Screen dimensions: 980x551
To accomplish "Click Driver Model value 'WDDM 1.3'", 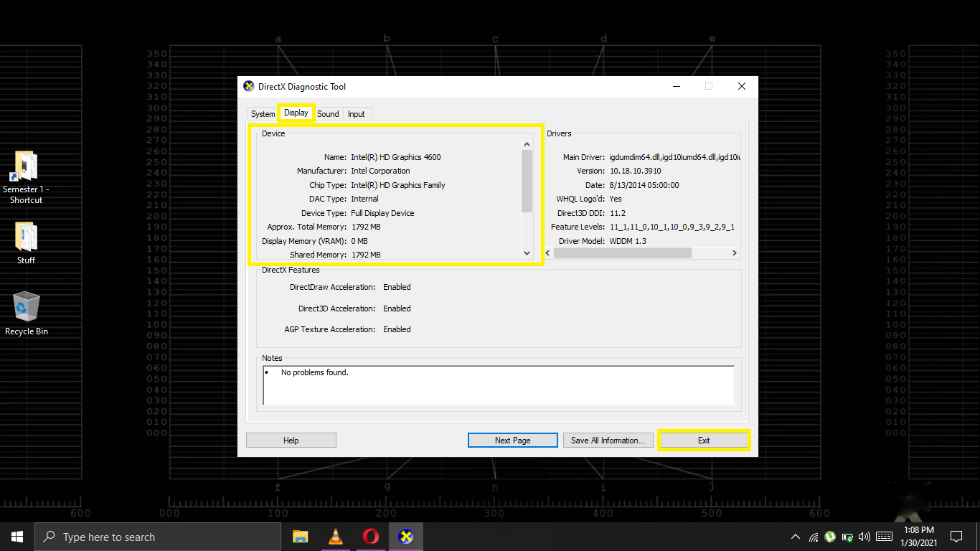I will click(x=628, y=241).
